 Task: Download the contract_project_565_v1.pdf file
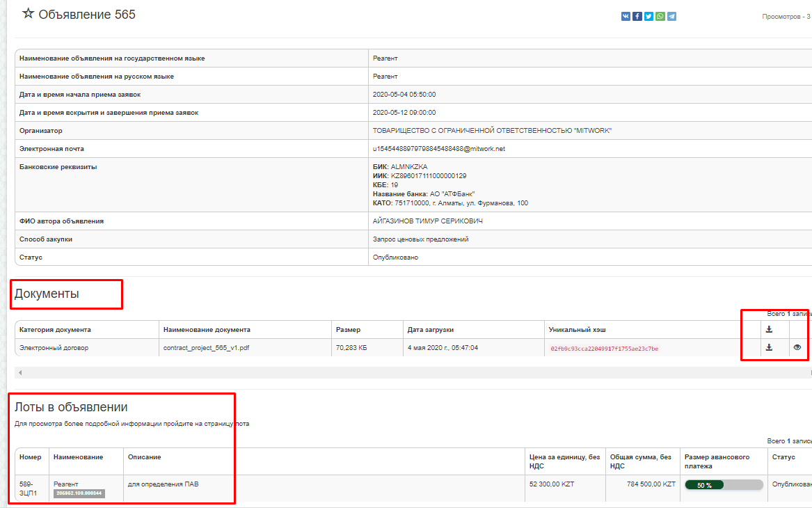pos(769,347)
